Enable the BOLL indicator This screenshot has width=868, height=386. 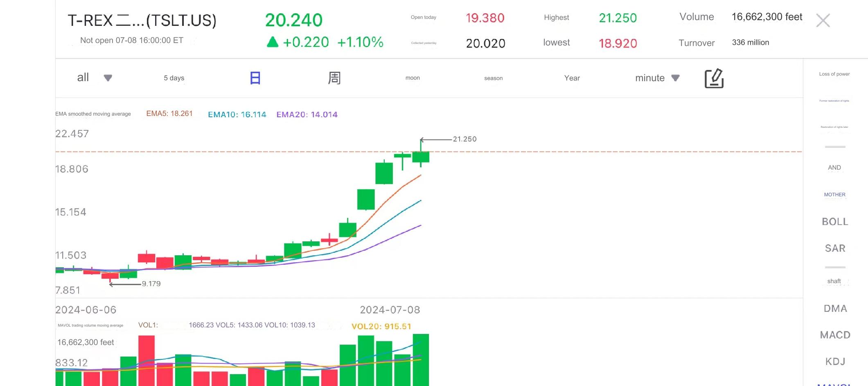click(x=835, y=222)
